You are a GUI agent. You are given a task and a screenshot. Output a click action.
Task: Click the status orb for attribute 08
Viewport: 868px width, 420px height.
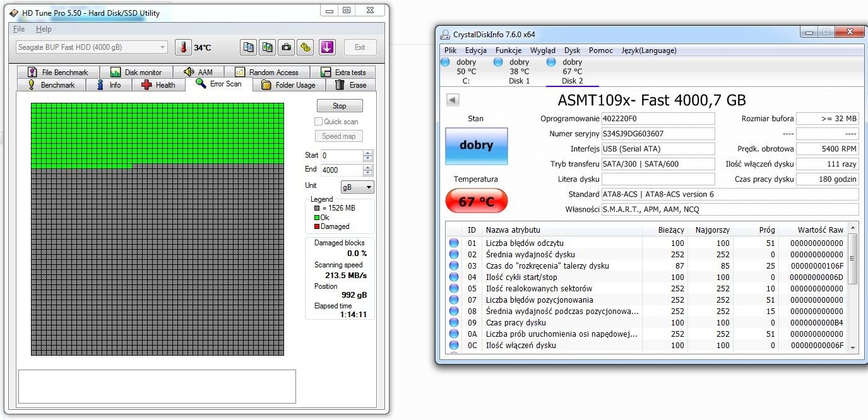[x=454, y=311]
